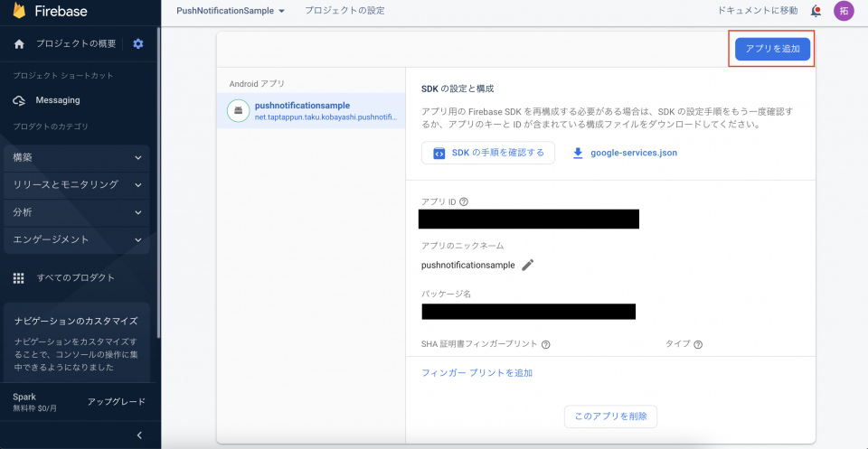Viewport: 868px width, 449px height.
Task: Click the Spark plan label
Action: [24, 397]
